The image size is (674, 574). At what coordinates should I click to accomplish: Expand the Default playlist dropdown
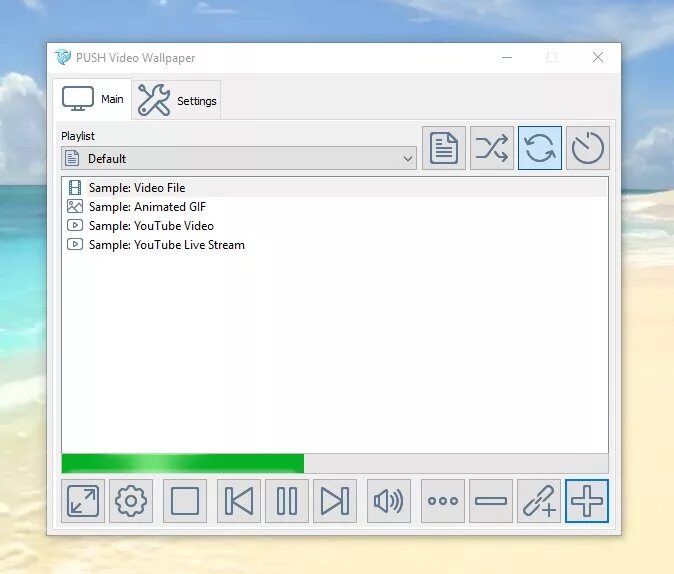click(x=239, y=158)
